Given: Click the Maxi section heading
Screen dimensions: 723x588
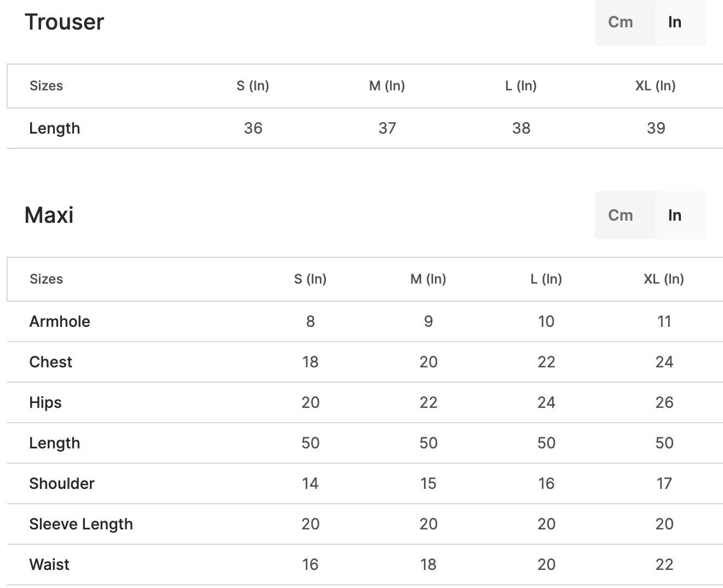Looking at the screenshot, I should click(x=49, y=215).
